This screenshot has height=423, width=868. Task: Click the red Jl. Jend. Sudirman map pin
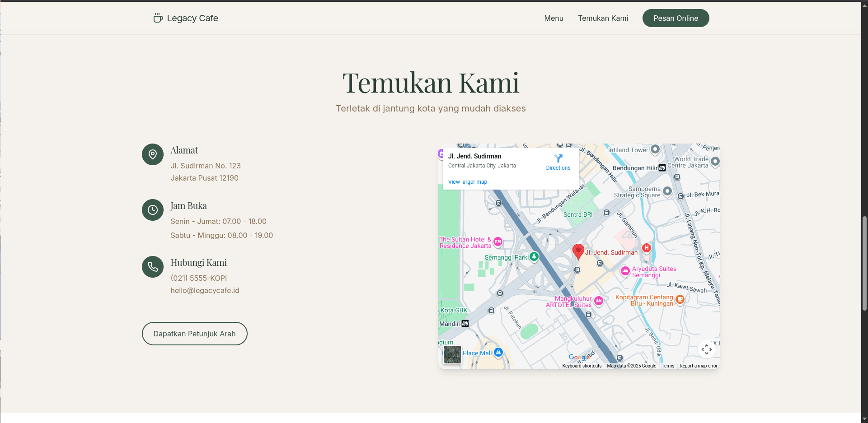pos(578,251)
